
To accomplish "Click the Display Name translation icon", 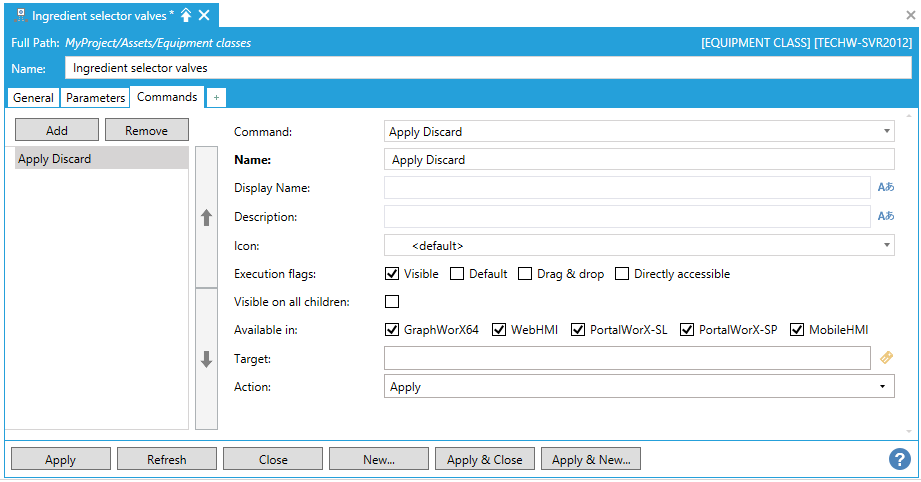I will (885, 187).
